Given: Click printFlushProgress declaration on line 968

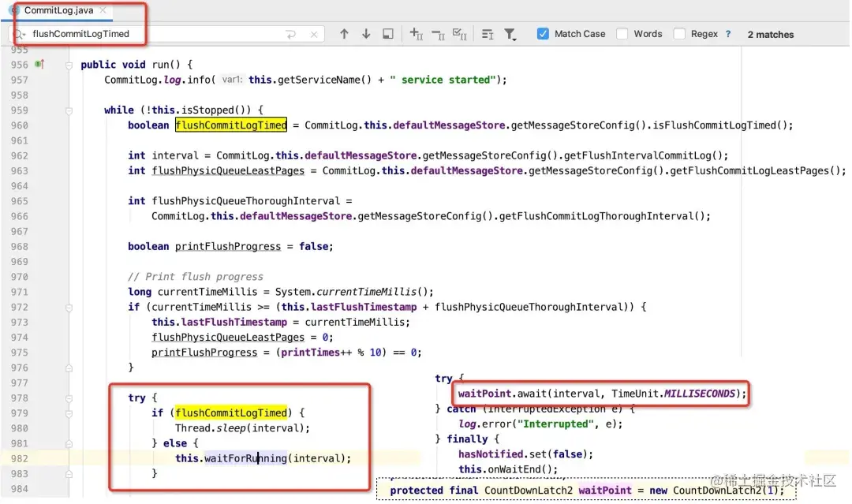Looking at the screenshot, I should coord(228,247).
